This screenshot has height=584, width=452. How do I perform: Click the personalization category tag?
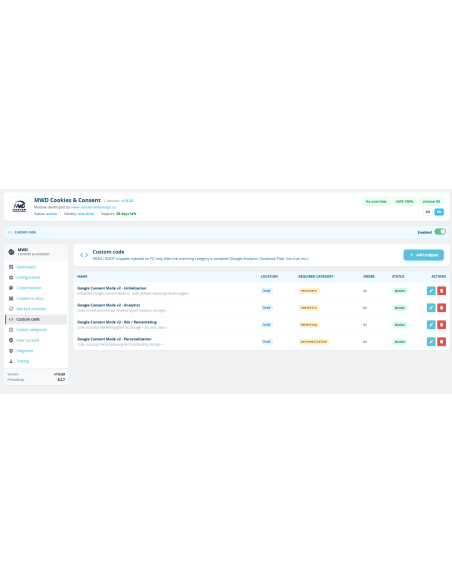pyautogui.click(x=314, y=342)
